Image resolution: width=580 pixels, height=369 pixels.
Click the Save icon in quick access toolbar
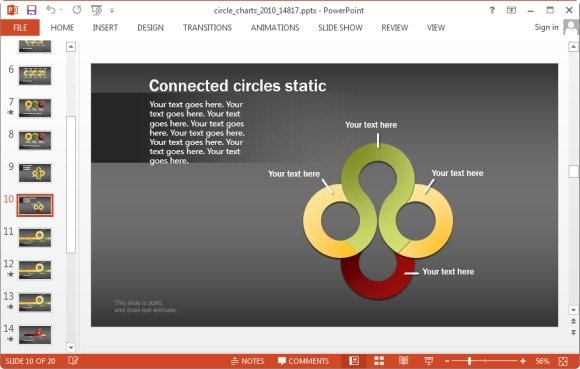(x=32, y=10)
